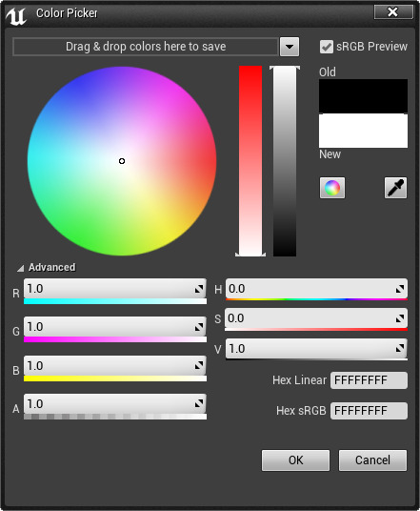Open the saved colors theme dropdown
420x511 pixels.
(290, 47)
